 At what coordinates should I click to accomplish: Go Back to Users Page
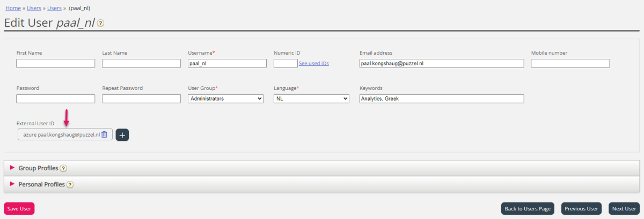(x=528, y=209)
